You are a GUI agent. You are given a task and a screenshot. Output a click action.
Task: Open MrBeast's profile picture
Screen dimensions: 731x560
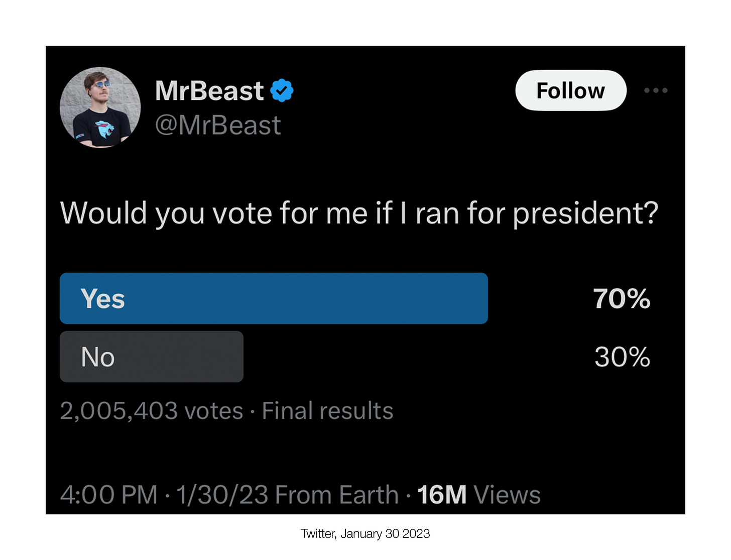click(x=100, y=107)
